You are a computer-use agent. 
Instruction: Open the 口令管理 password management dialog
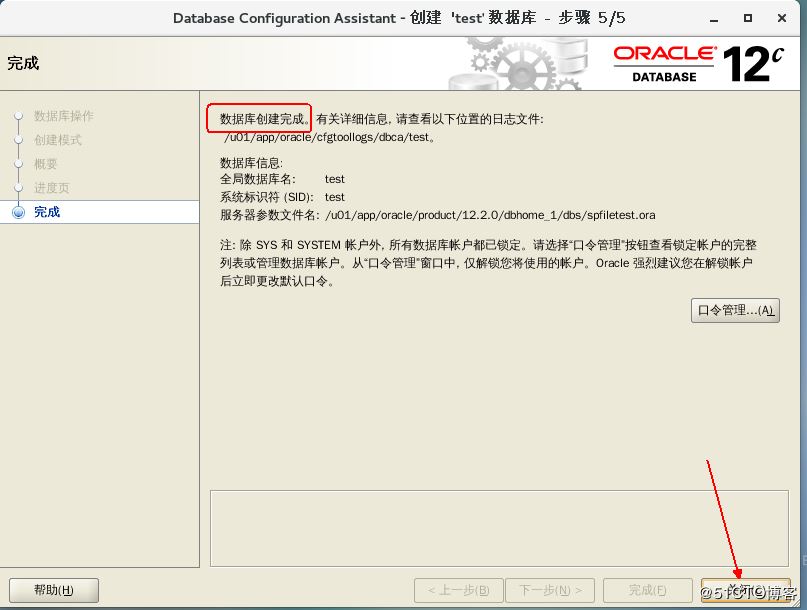735,310
